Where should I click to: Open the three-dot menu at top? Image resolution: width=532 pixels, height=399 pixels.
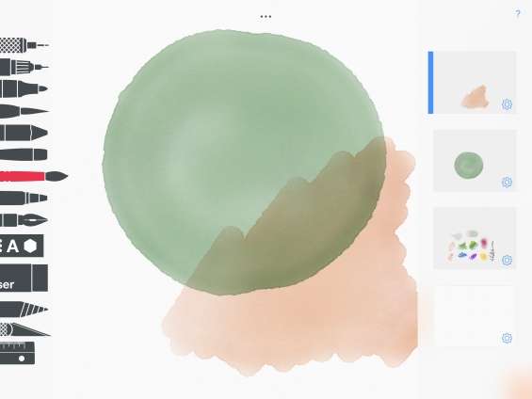(266, 16)
